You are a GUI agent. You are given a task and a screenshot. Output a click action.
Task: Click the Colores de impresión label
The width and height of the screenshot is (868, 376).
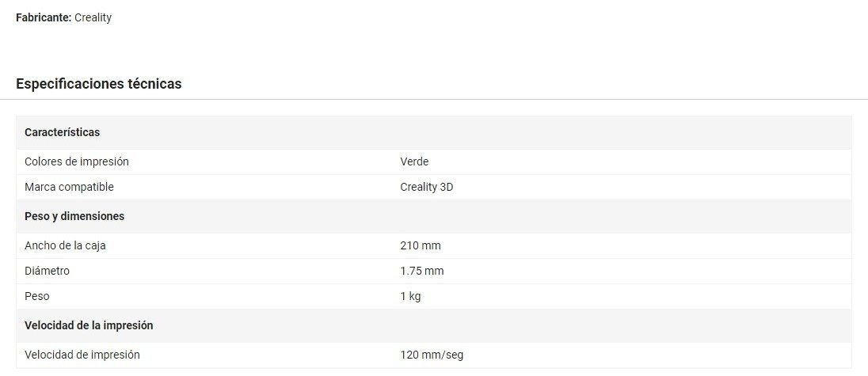(x=77, y=161)
